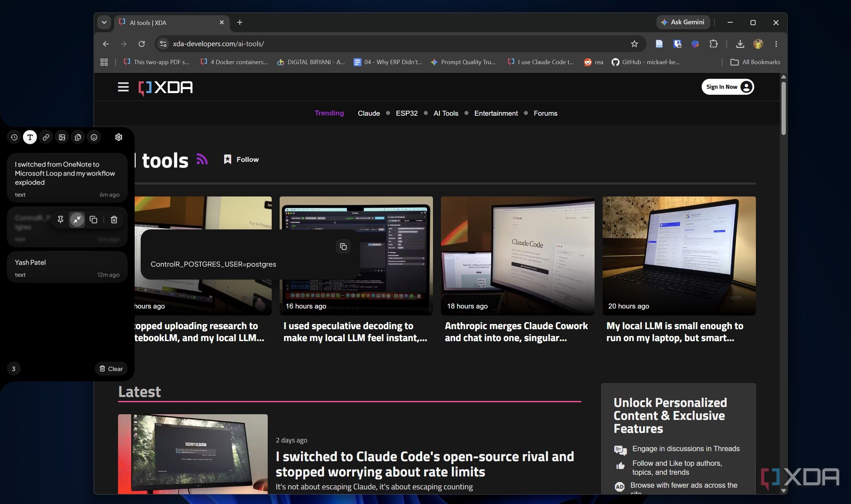This screenshot has height=504, width=851.
Task: Select the links filter icon
Action: pos(46,137)
